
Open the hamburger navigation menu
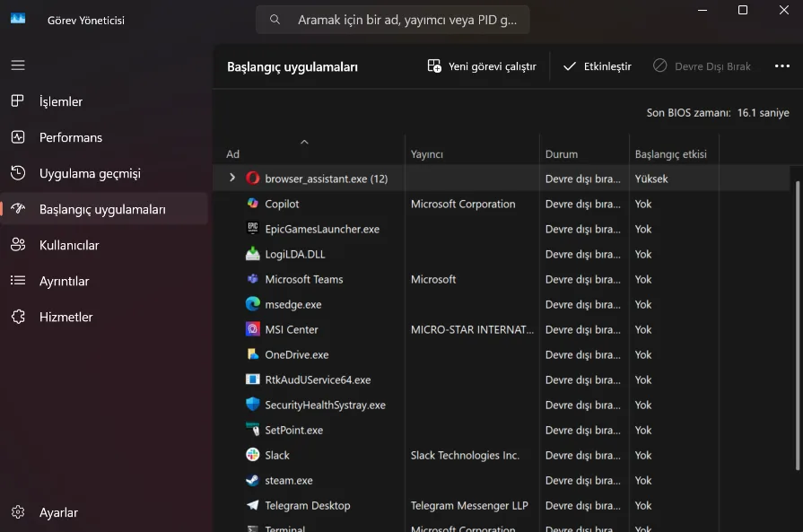[x=18, y=65]
